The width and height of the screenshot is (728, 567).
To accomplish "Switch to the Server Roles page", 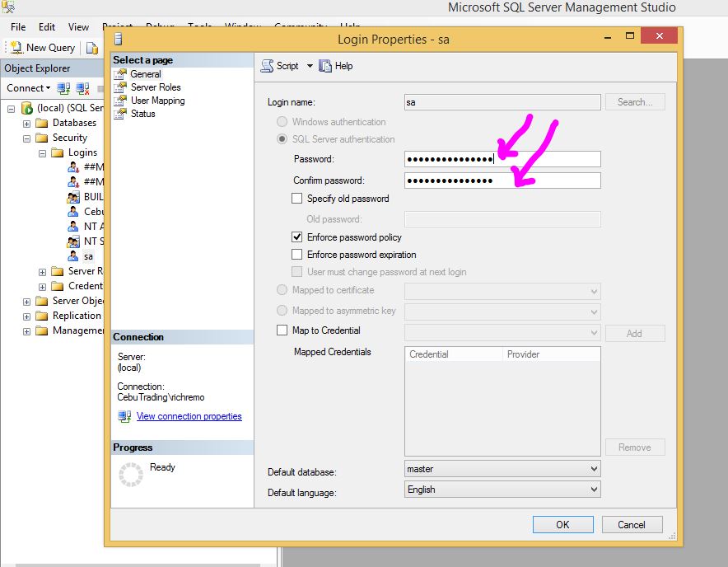I will click(x=156, y=87).
